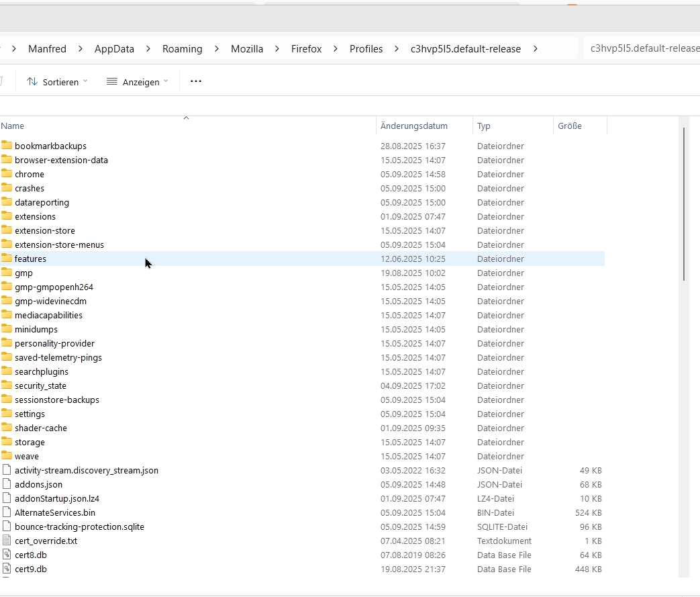
Task: Go to the Roaming breadcrumb folder
Action: (182, 49)
